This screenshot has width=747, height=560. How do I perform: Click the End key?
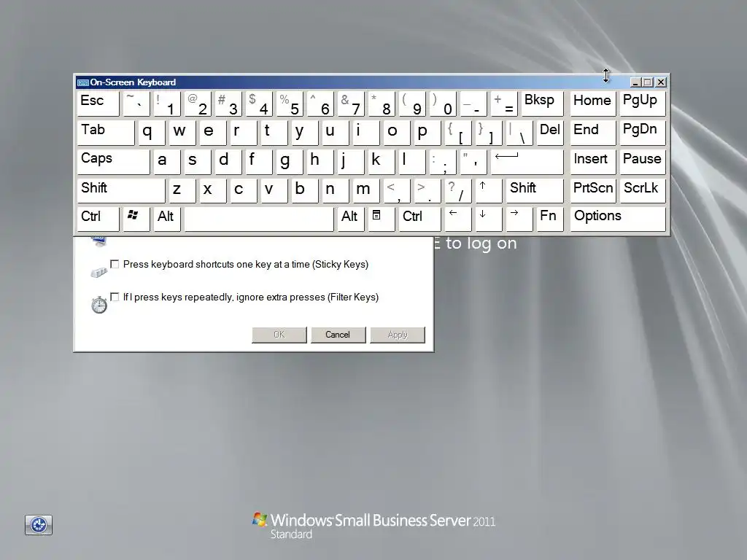(593, 133)
